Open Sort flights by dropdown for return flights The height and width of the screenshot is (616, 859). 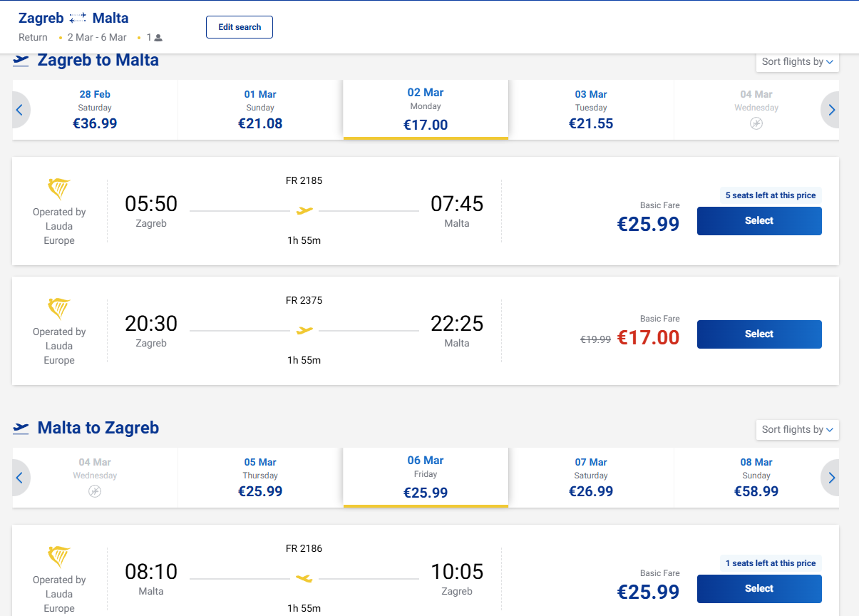pyautogui.click(x=797, y=430)
